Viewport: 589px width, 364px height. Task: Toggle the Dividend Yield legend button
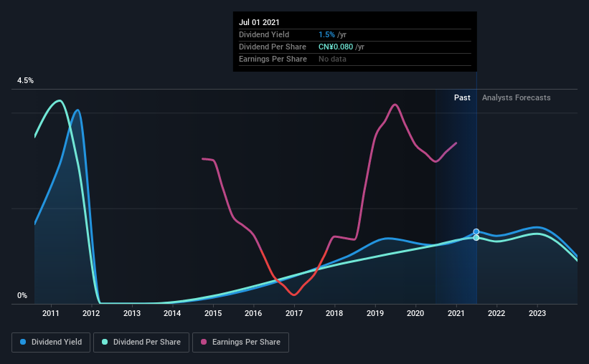click(51, 343)
